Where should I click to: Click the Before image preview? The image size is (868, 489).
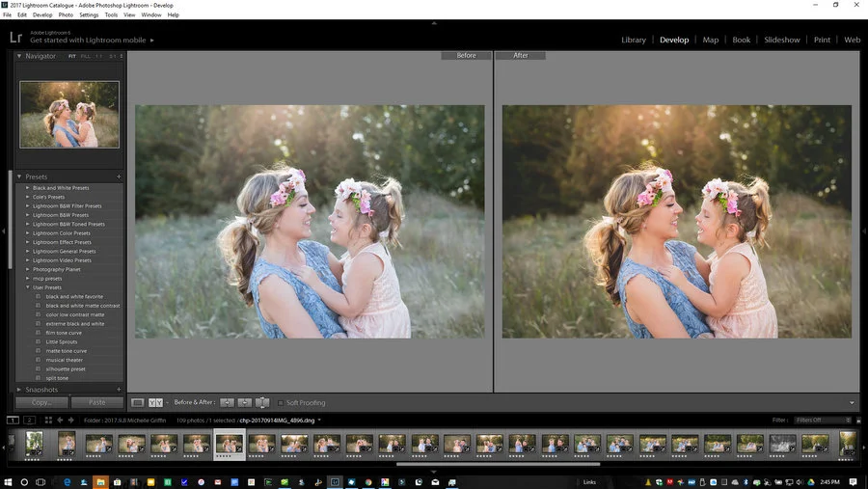[310, 222]
